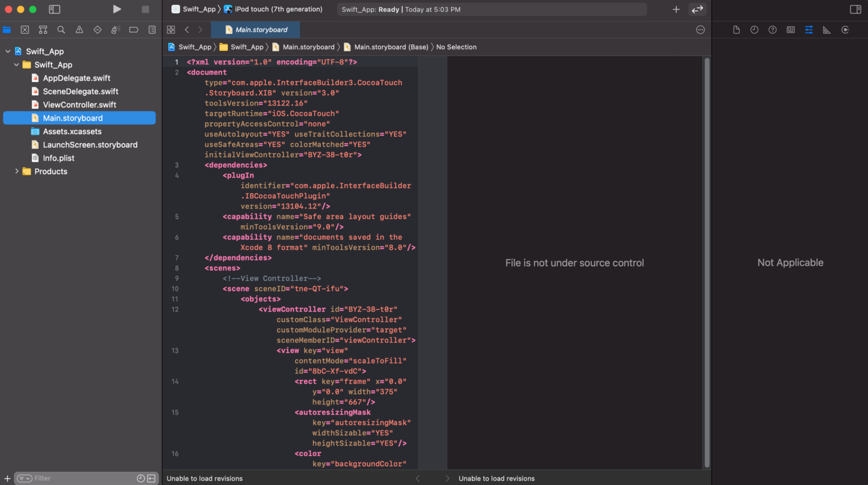Toggle the navigator sidebar visibility

pyautogui.click(x=55, y=9)
